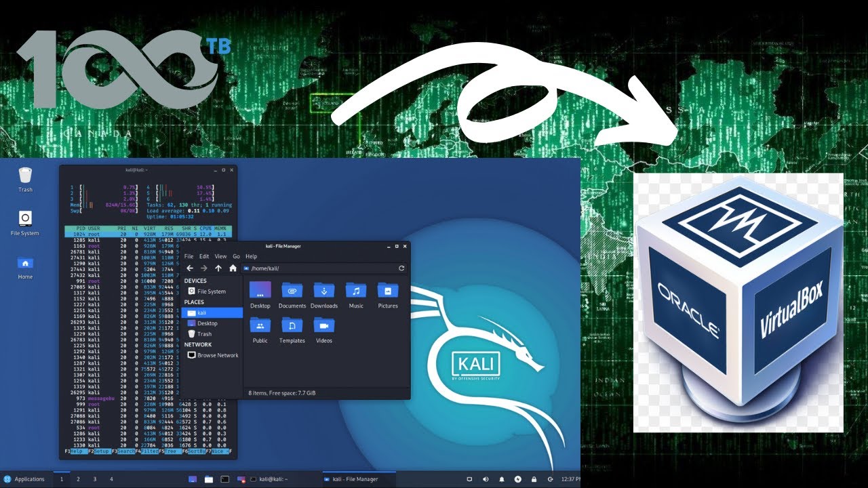Open the Videos folder
Screen dimensions: 868x488
pos(324,330)
